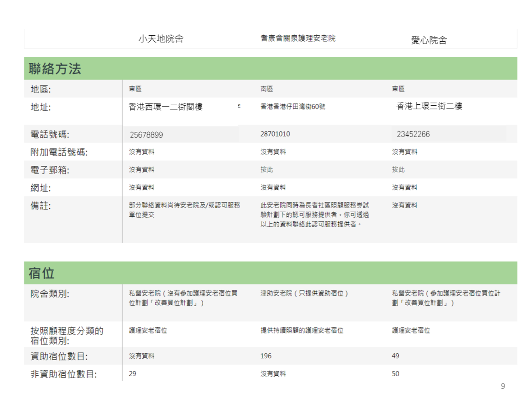Click 護理安老宿位 under 愛心院舍

coord(411,330)
